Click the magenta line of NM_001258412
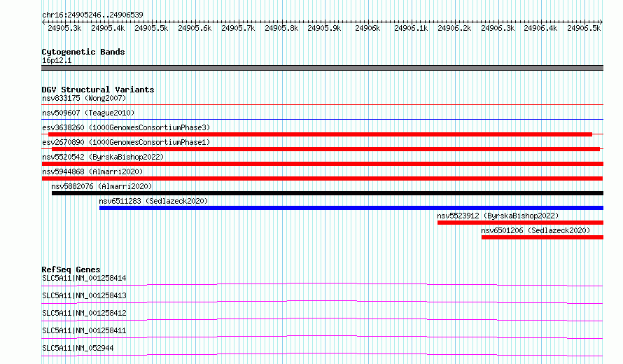 pyautogui.click(x=322, y=319)
